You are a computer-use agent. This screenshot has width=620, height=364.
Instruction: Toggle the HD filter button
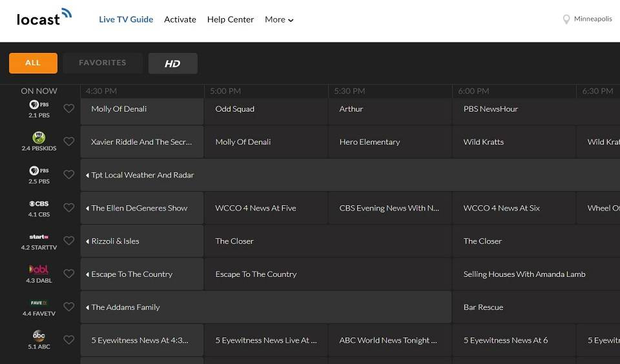coord(173,63)
